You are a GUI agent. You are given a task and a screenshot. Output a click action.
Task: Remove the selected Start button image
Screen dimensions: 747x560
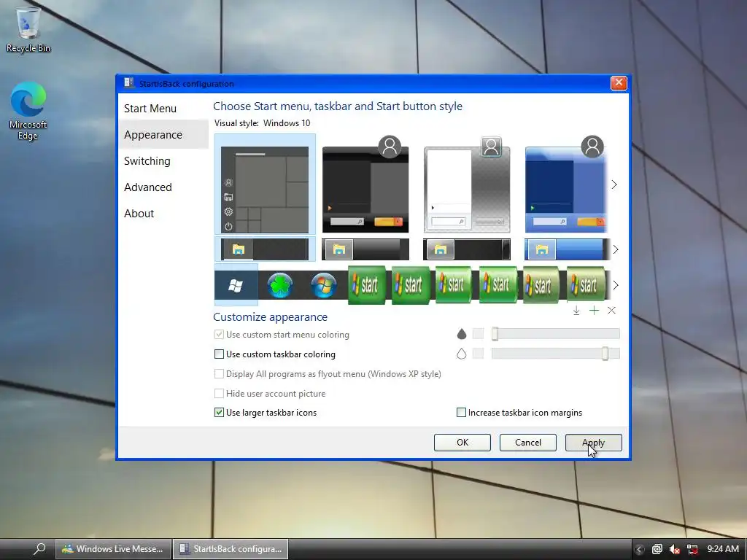(612, 311)
